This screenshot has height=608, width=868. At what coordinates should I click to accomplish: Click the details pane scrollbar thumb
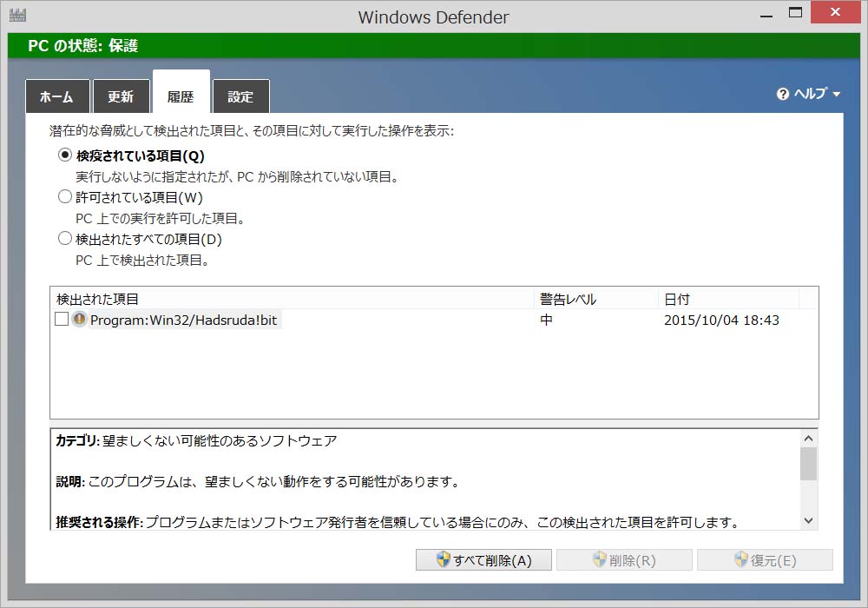(808, 464)
